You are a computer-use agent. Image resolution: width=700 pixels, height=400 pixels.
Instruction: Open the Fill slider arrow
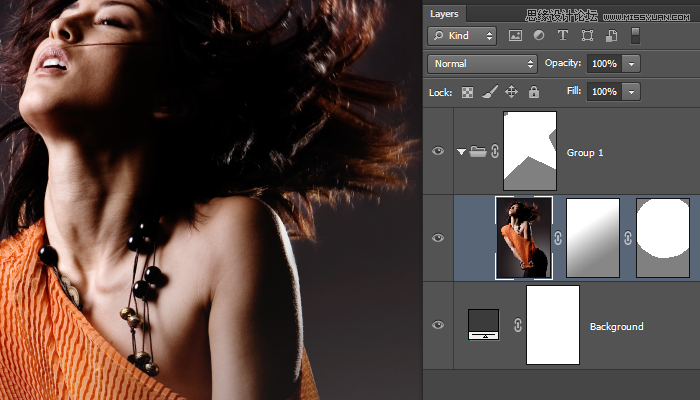(x=631, y=92)
